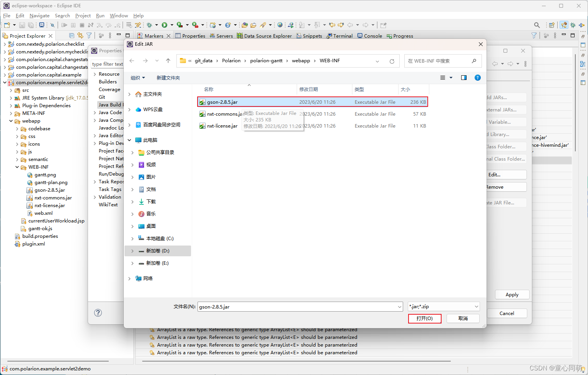Viewport: 588px width, 375px height.
Task: Collapse All in Project Explorer toolbar
Action: tap(71, 35)
